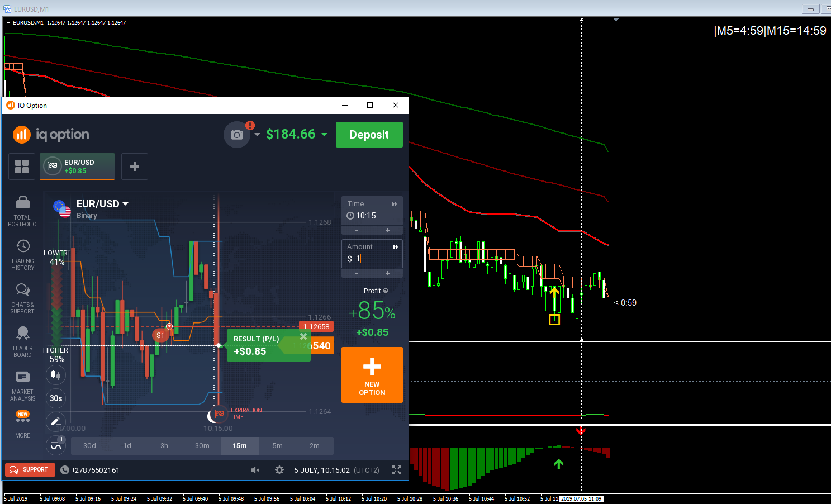Click the expiration time flag marker
831x504 pixels.
[x=219, y=413]
